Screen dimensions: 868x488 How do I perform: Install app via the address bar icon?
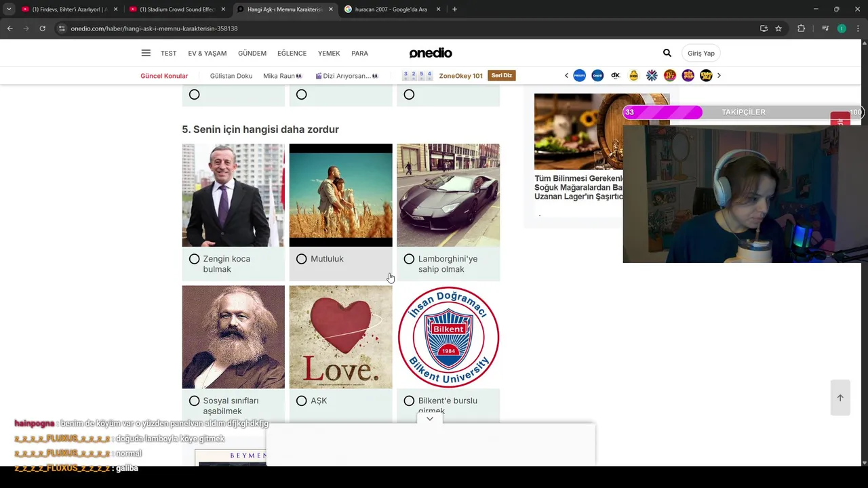pyautogui.click(x=764, y=28)
